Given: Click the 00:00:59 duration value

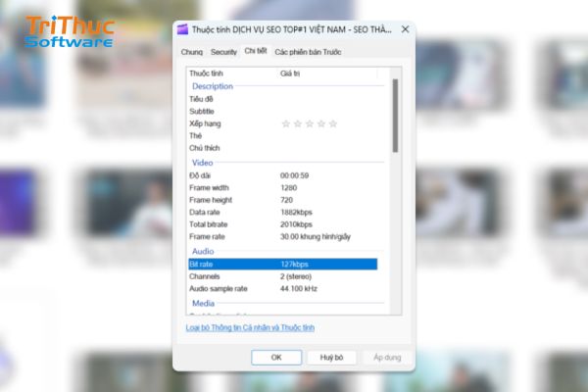Looking at the screenshot, I should pos(294,175).
